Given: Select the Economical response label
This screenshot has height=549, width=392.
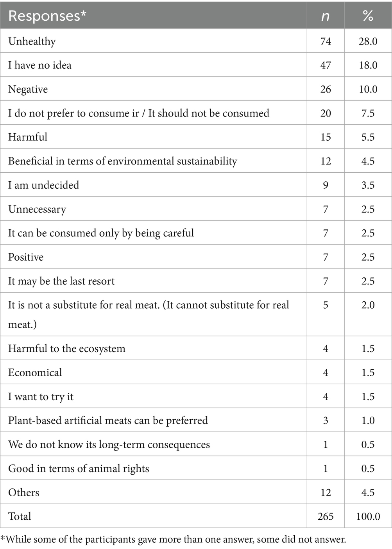Looking at the screenshot, I should pyautogui.click(x=35, y=372).
